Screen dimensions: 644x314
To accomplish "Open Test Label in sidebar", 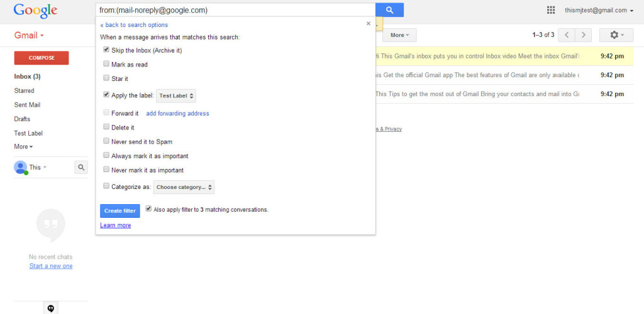I will [28, 133].
